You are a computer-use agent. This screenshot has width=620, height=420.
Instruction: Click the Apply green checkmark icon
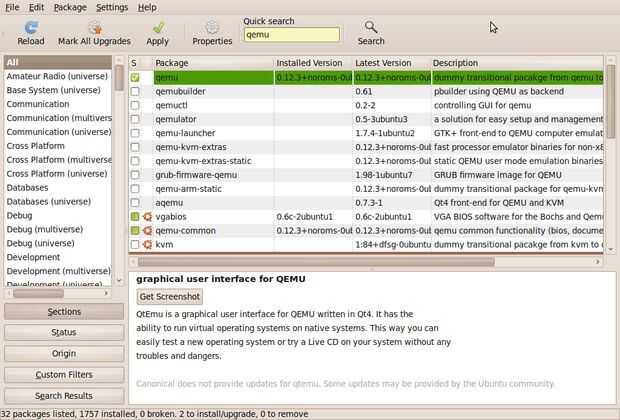[158, 27]
